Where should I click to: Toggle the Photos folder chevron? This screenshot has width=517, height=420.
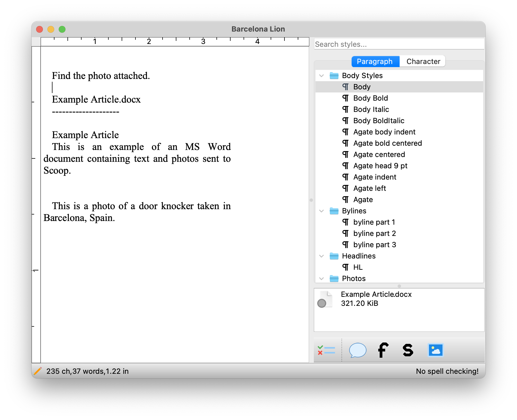(x=321, y=278)
